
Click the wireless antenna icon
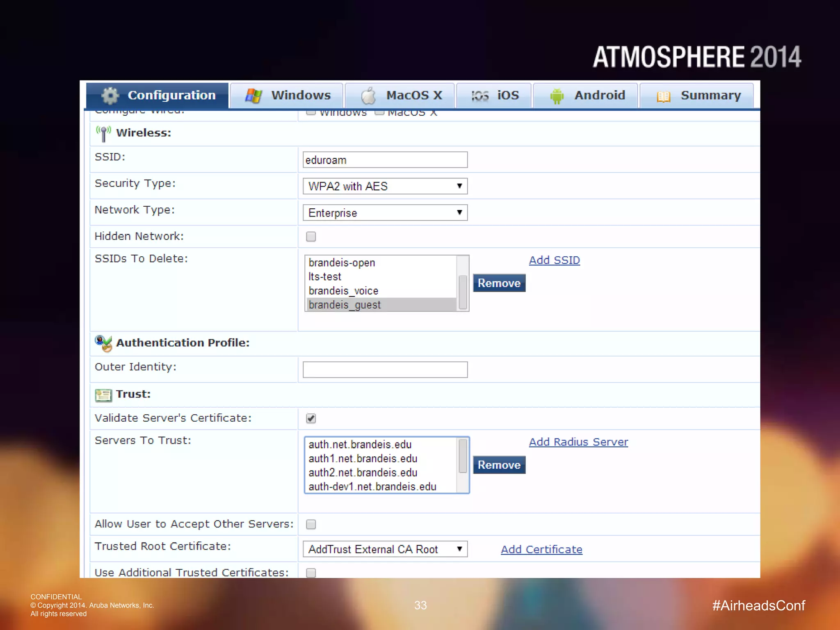point(103,134)
